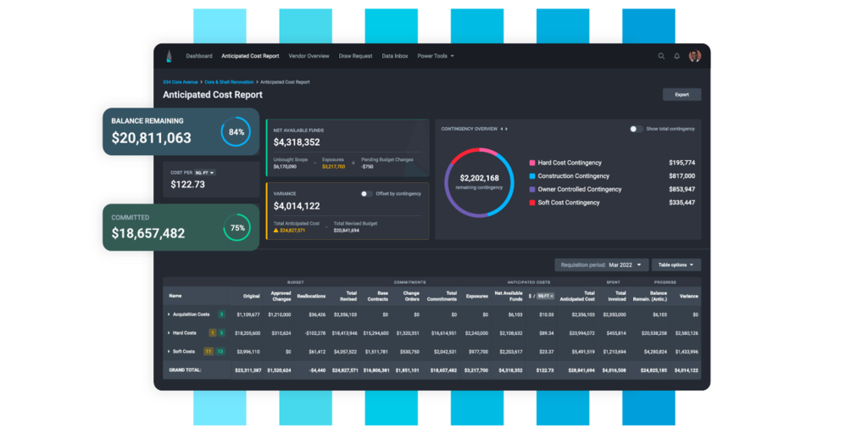868x434 pixels.
Task: Open search with the magnifier icon
Action: (661, 56)
